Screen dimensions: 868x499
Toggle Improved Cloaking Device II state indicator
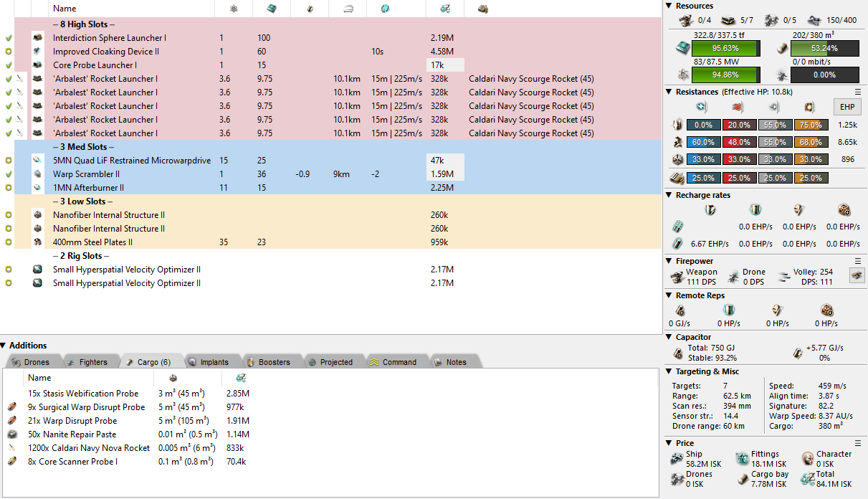(8, 52)
